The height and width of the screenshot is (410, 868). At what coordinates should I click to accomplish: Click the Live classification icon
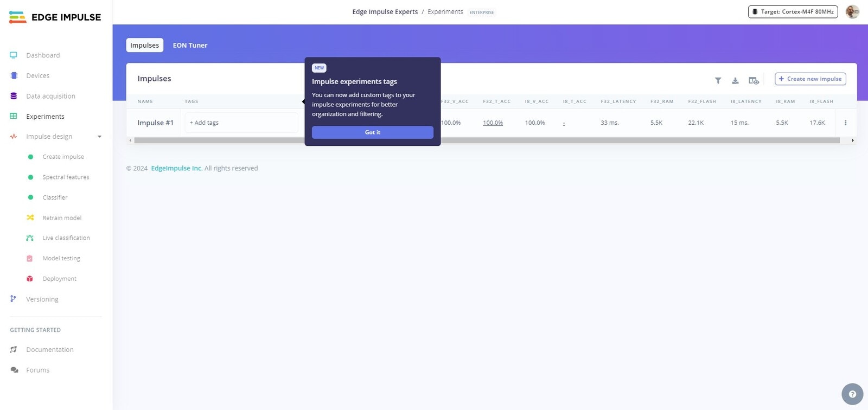point(30,238)
